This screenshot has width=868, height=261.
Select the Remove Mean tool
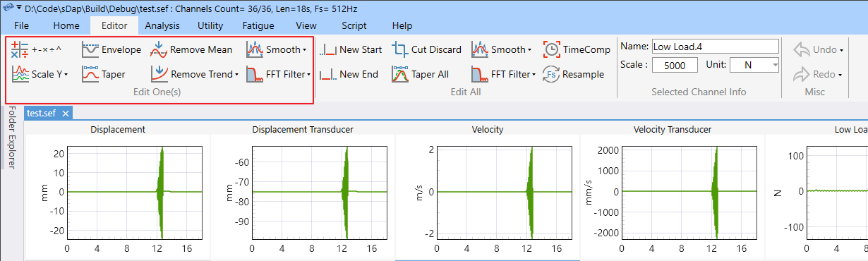coord(191,49)
